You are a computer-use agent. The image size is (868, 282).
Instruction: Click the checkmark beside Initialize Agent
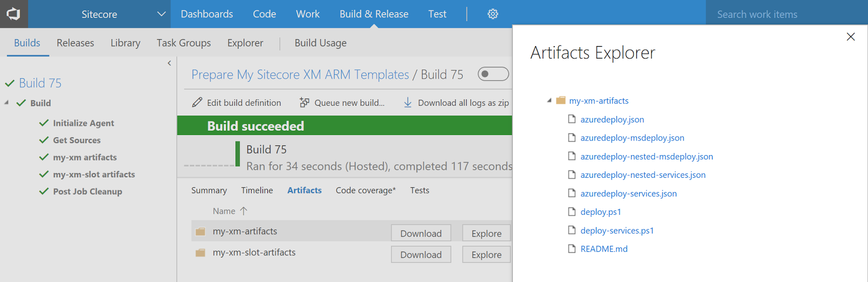click(44, 123)
